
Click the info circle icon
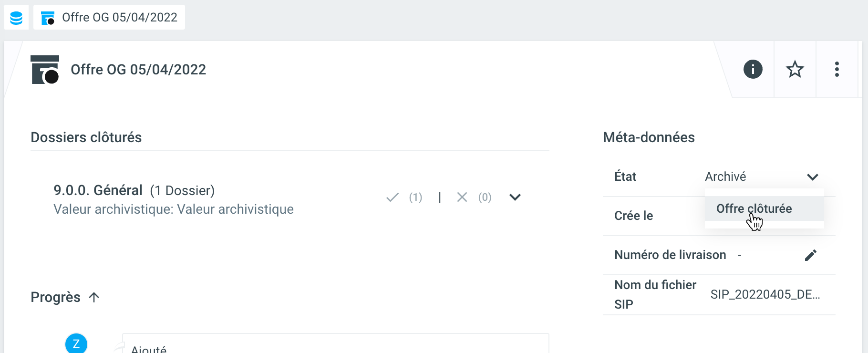(x=753, y=69)
